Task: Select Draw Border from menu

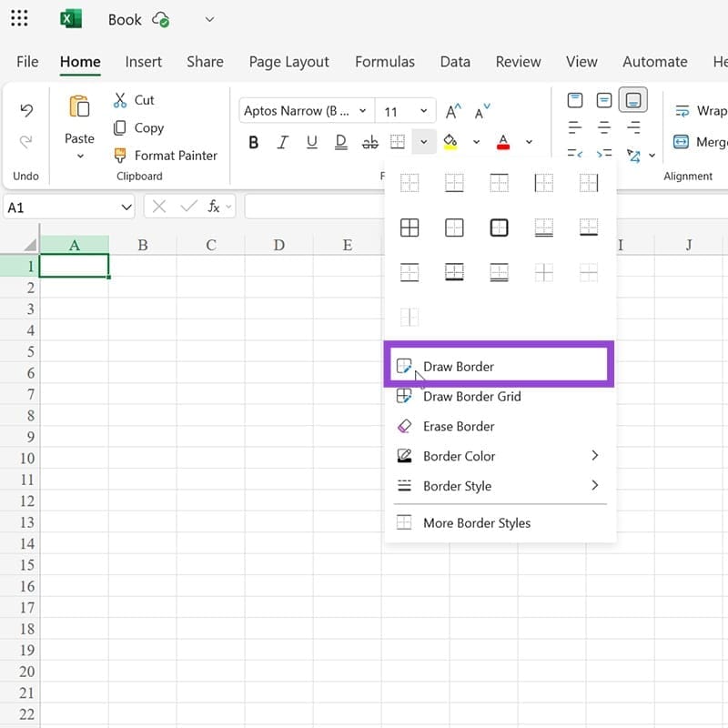Action: click(x=499, y=367)
